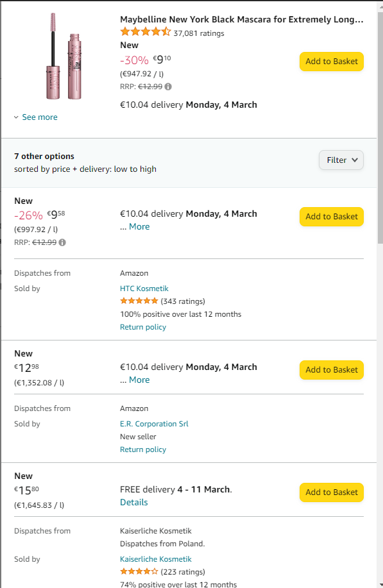
Task: Add the €9.10 featured offer to basket
Action: pos(332,62)
